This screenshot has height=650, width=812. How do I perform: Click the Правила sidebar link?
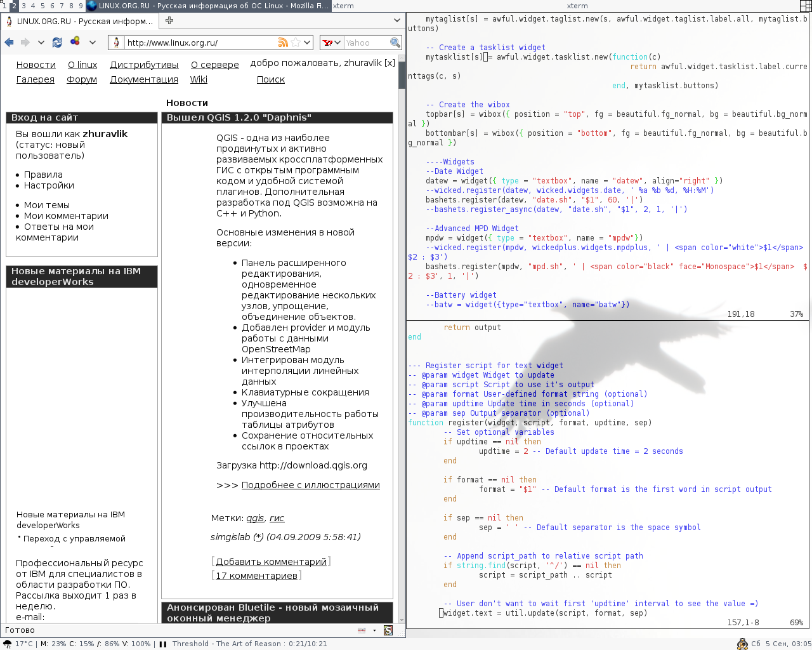[x=43, y=175]
